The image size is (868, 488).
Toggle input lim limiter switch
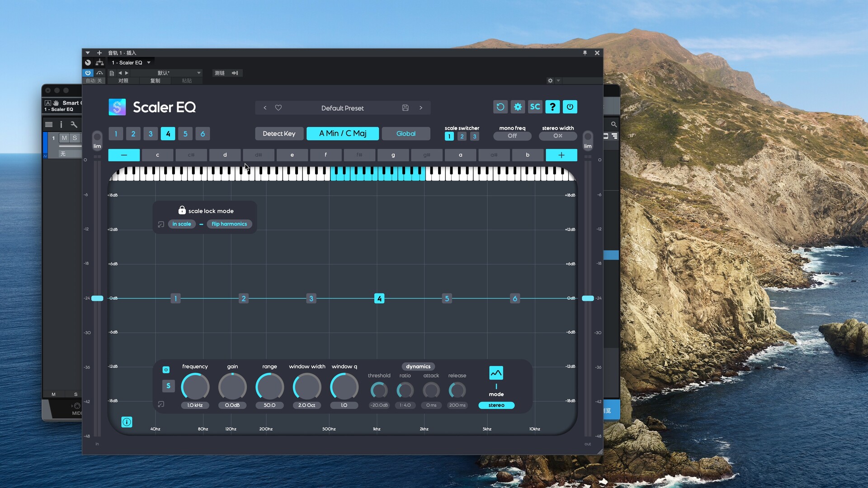click(97, 140)
